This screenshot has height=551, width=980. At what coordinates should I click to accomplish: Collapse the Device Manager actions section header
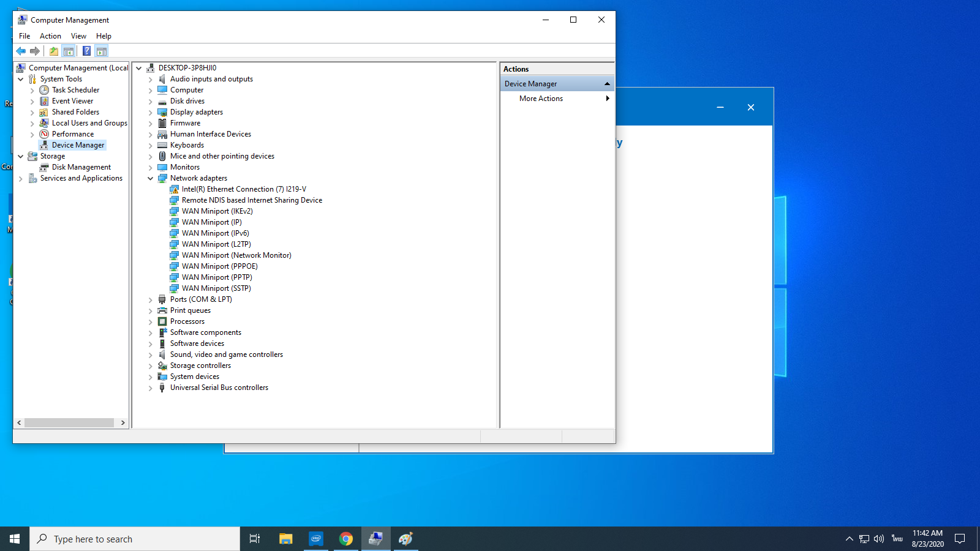tap(606, 84)
